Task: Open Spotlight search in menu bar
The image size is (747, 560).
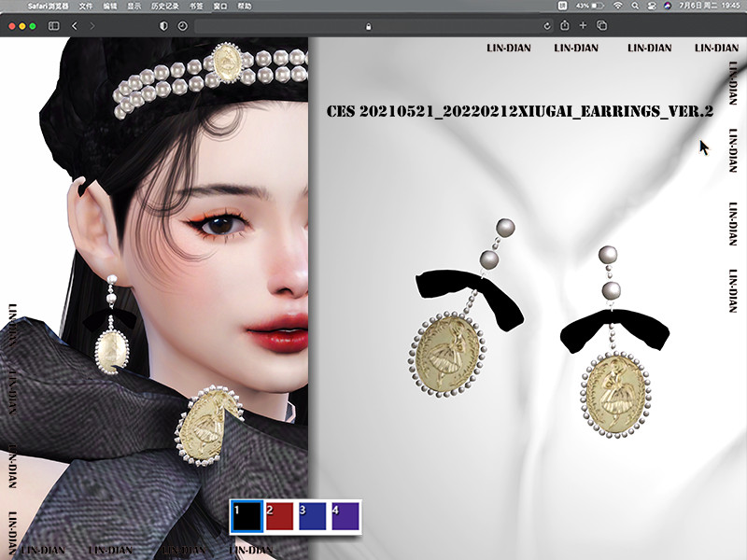Action: [634, 6]
